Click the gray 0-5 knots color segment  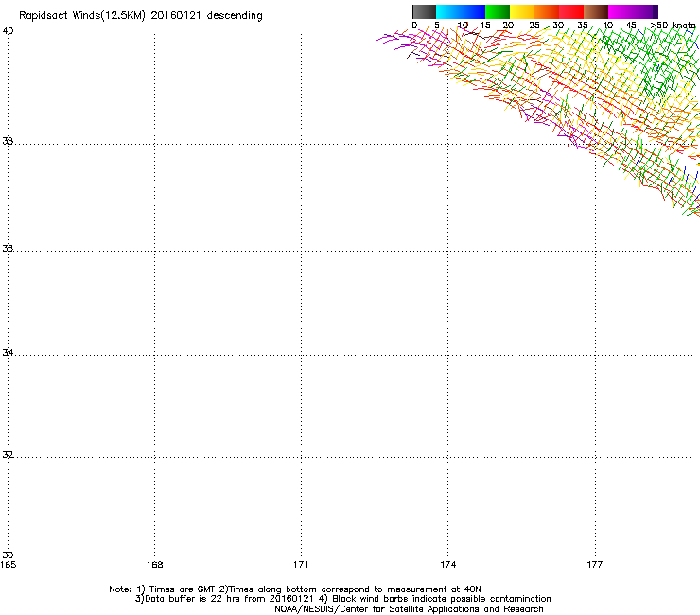tap(424, 11)
